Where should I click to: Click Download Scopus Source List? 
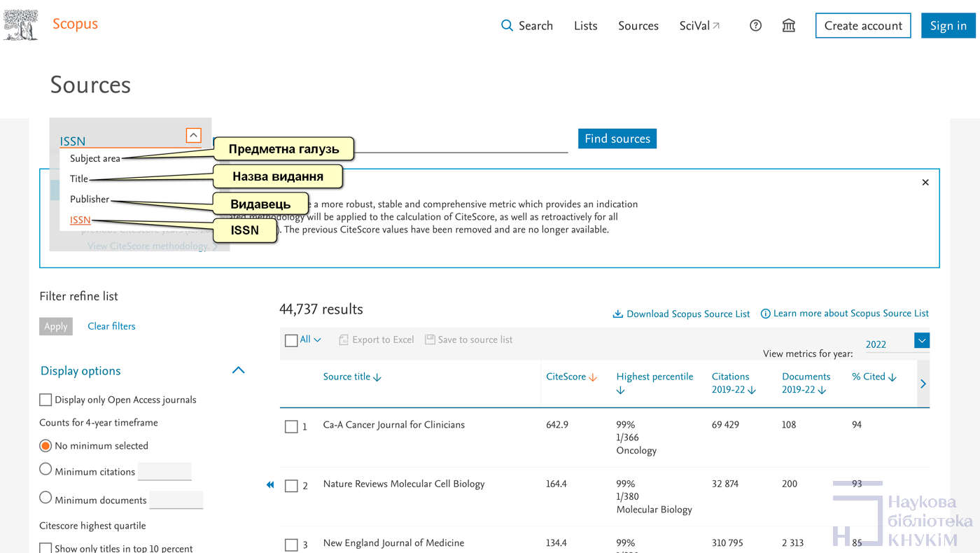(x=681, y=314)
